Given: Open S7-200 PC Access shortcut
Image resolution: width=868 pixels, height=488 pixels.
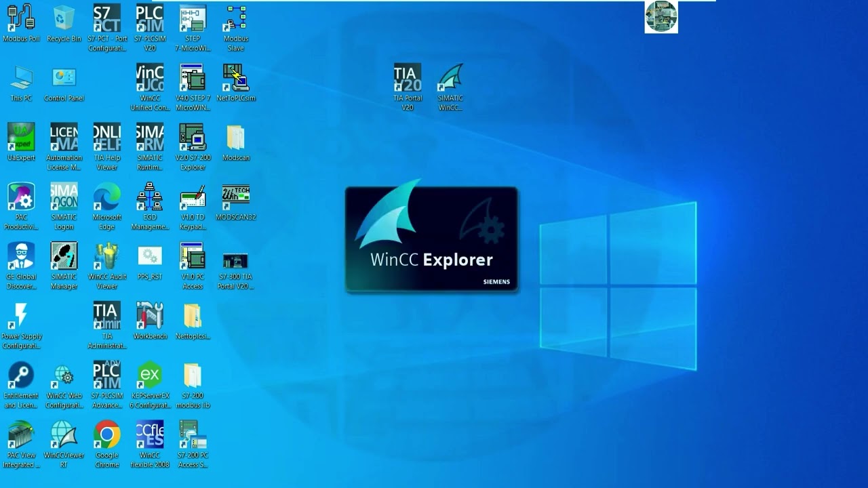Looking at the screenshot, I should pos(193,445).
